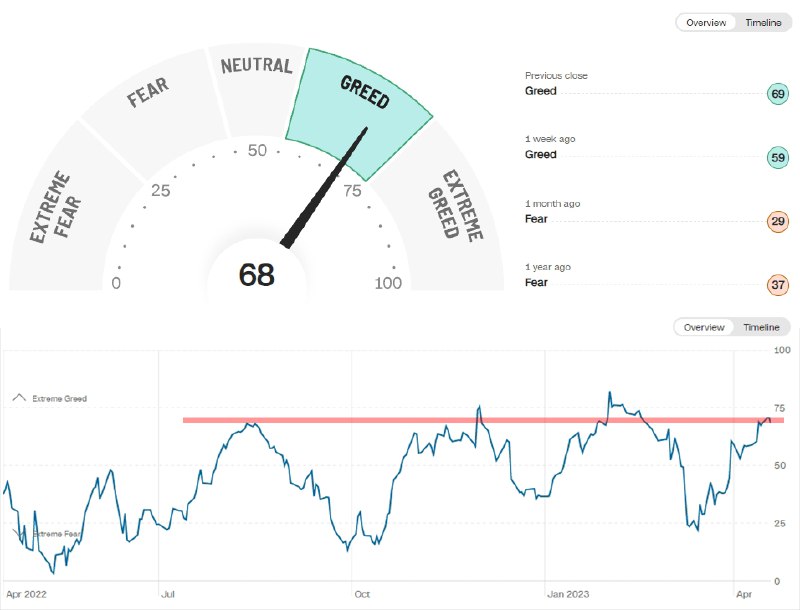Screen dimensions: 800x610
Task: Click the 1 week ago badge 59
Action: click(778, 157)
